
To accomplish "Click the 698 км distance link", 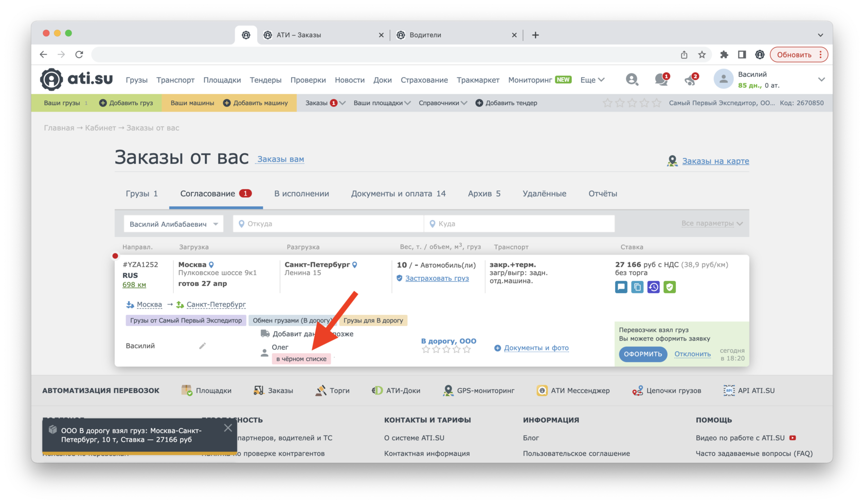I will tap(134, 284).
